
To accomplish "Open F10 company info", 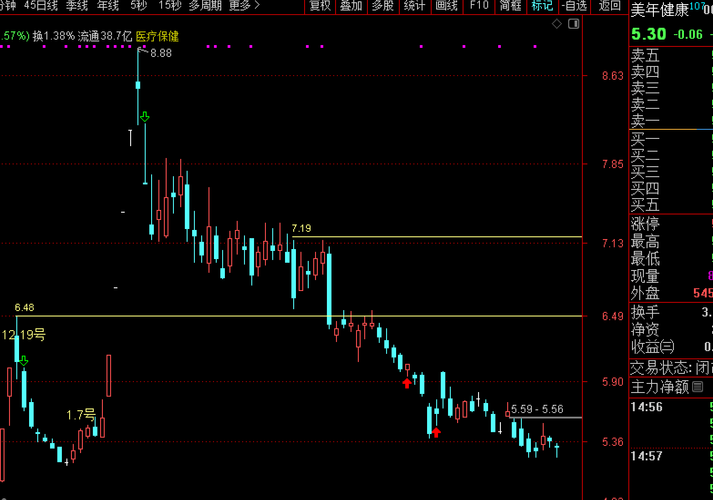I will [x=479, y=6].
